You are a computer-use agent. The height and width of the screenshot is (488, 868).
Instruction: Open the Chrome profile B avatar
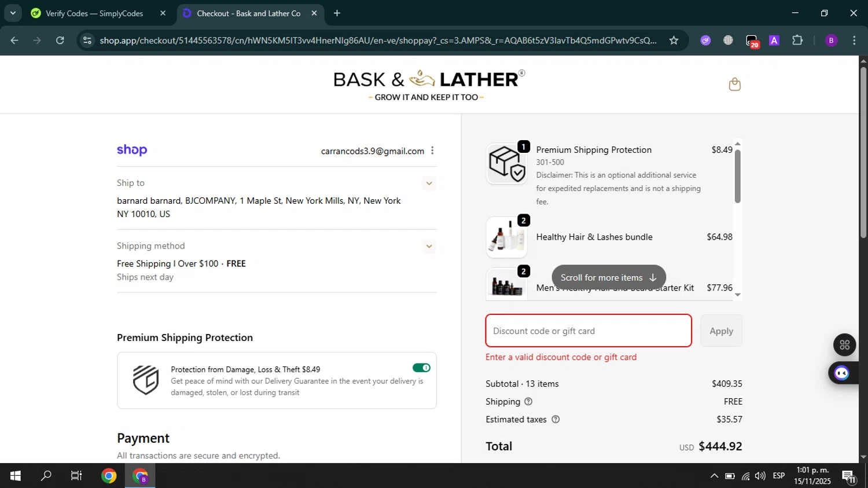pos(831,40)
